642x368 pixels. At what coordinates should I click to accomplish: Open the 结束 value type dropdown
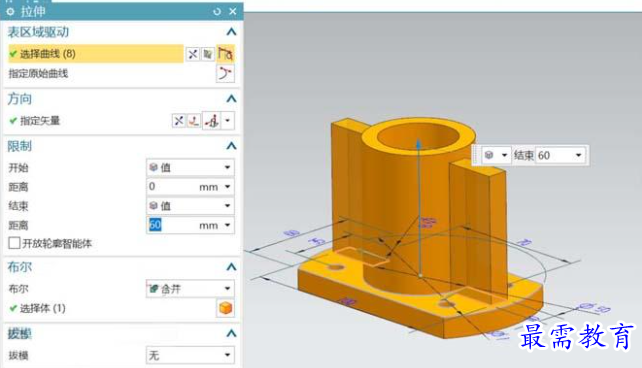click(190, 205)
